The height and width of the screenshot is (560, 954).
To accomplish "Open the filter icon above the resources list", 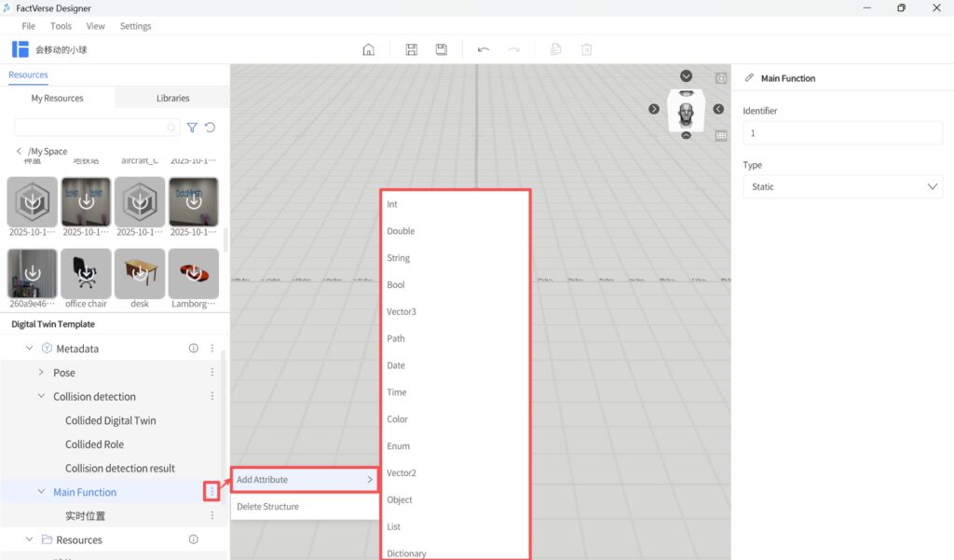I will point(193,128).
